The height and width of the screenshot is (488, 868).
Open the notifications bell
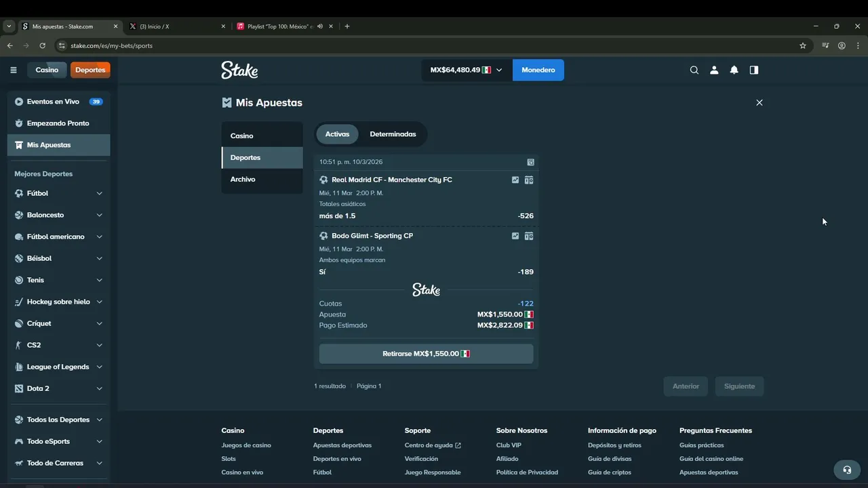(734, 70)
